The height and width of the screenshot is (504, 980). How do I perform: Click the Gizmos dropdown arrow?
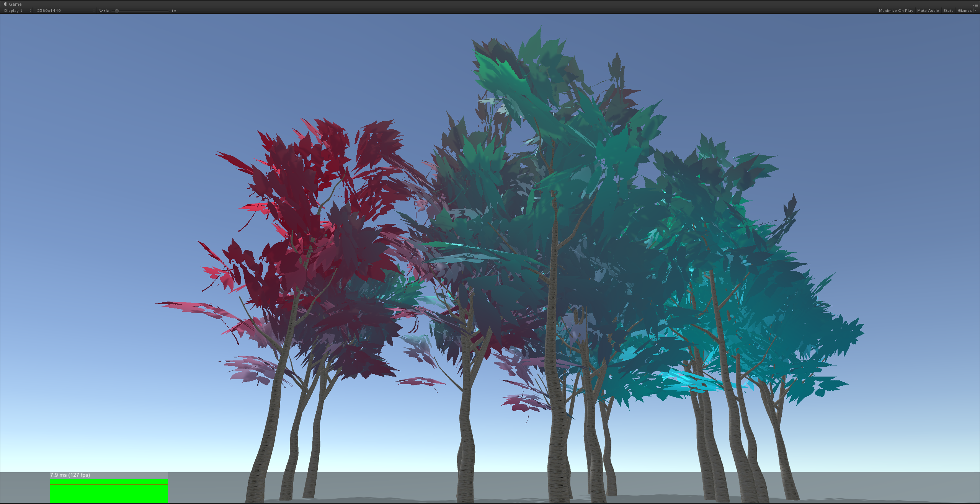975,10
